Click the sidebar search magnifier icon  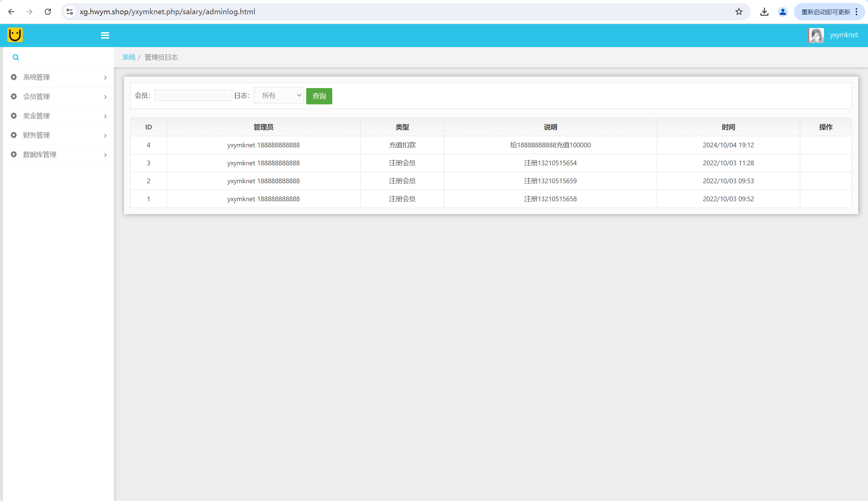pos(16,58)
